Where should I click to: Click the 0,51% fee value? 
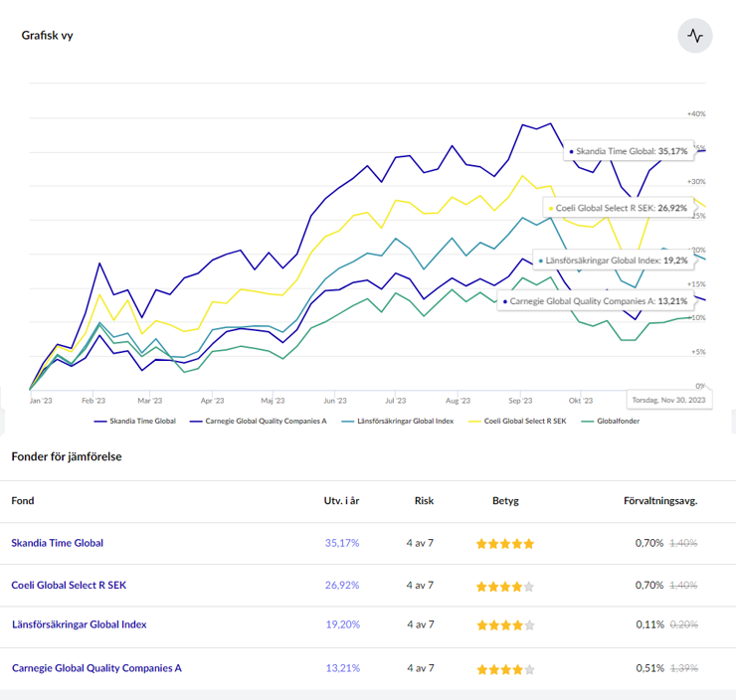[x=650, y=668]
